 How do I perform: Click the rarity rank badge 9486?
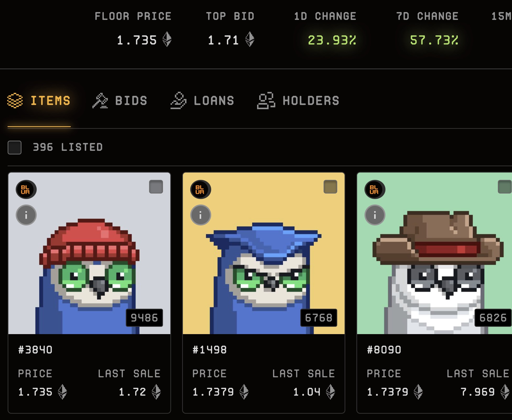coord(144,318)
